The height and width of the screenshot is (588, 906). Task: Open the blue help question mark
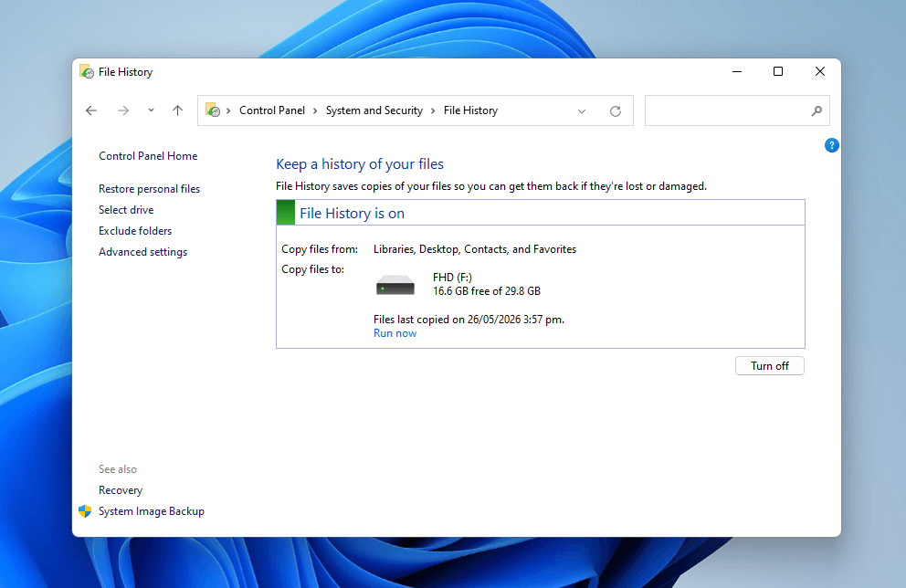tap(831, 145)
